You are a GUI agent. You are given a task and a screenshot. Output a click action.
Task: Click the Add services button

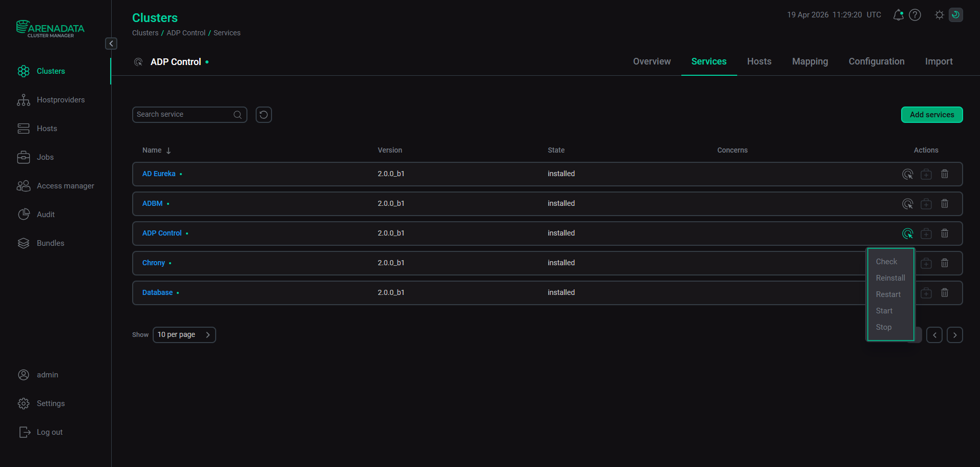tap(932, 115)
